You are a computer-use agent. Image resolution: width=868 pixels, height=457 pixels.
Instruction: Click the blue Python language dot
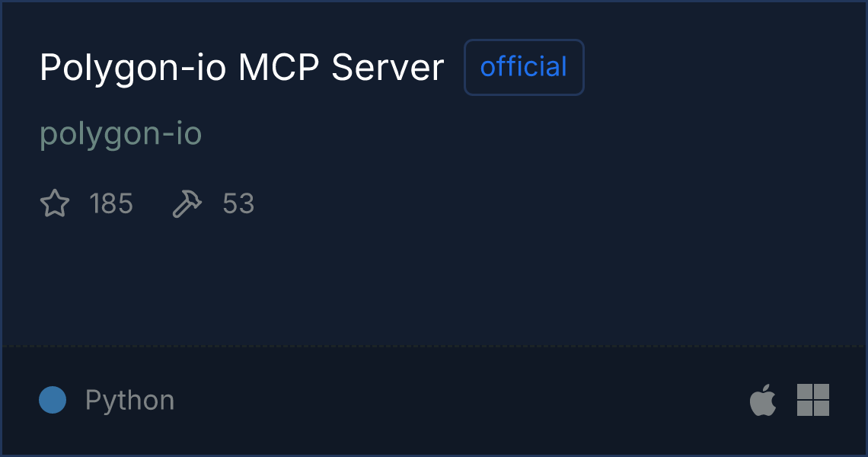coord(53,400)
